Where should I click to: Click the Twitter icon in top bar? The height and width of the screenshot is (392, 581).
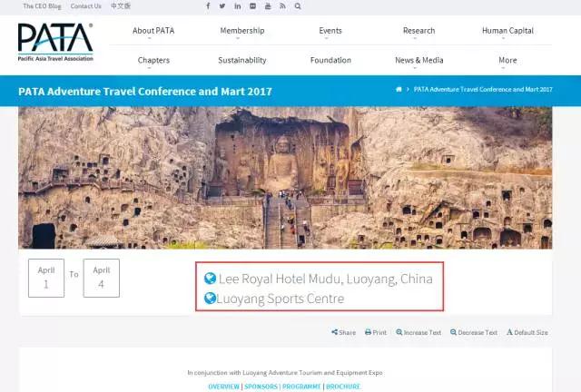pyautogui.click(x=222, y=6)
